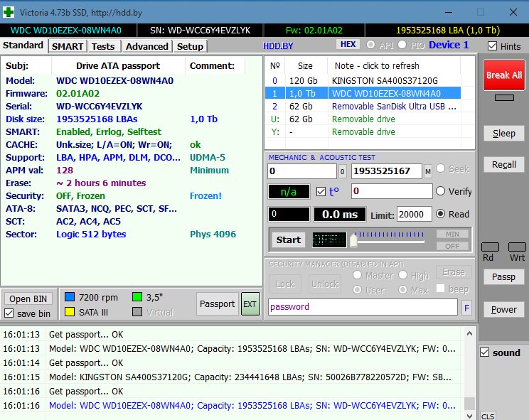Image resolution: width=529 pixels, height=420 pixels.
Task: Click the Passp button
Action: coord(504,277)
